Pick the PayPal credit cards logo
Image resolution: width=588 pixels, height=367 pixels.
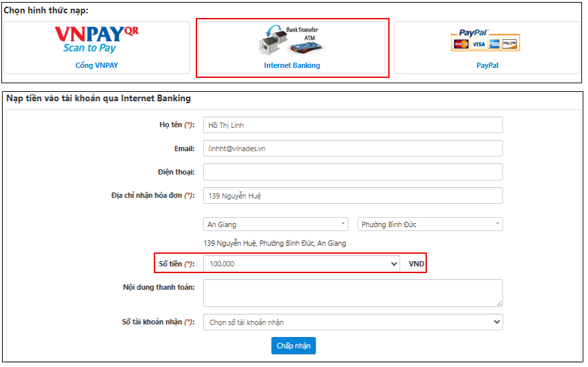click(x=485, y=40)
